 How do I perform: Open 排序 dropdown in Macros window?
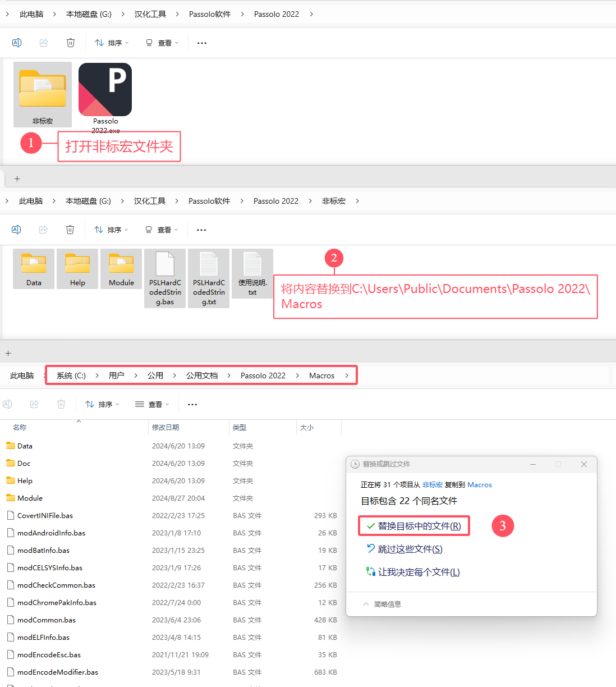point(102,404)
